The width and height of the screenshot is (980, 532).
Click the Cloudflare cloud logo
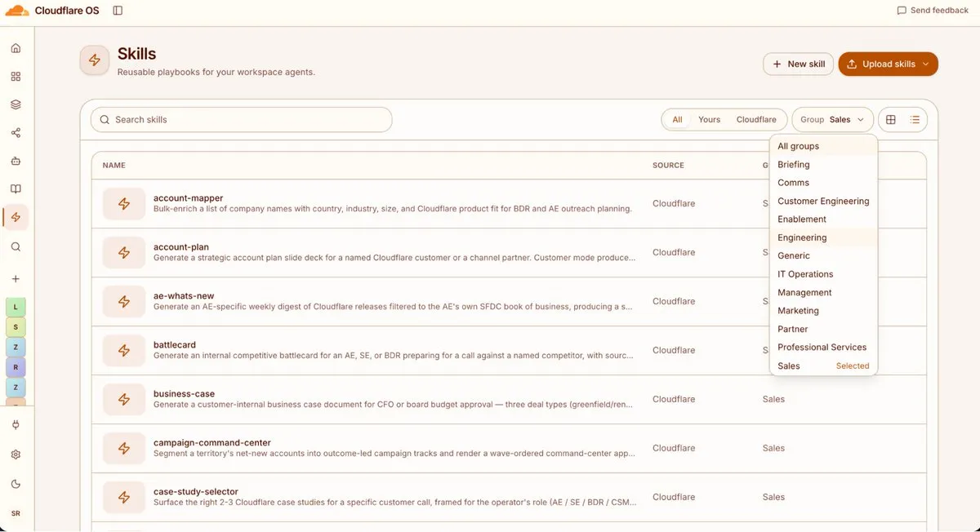click(16, 11)
